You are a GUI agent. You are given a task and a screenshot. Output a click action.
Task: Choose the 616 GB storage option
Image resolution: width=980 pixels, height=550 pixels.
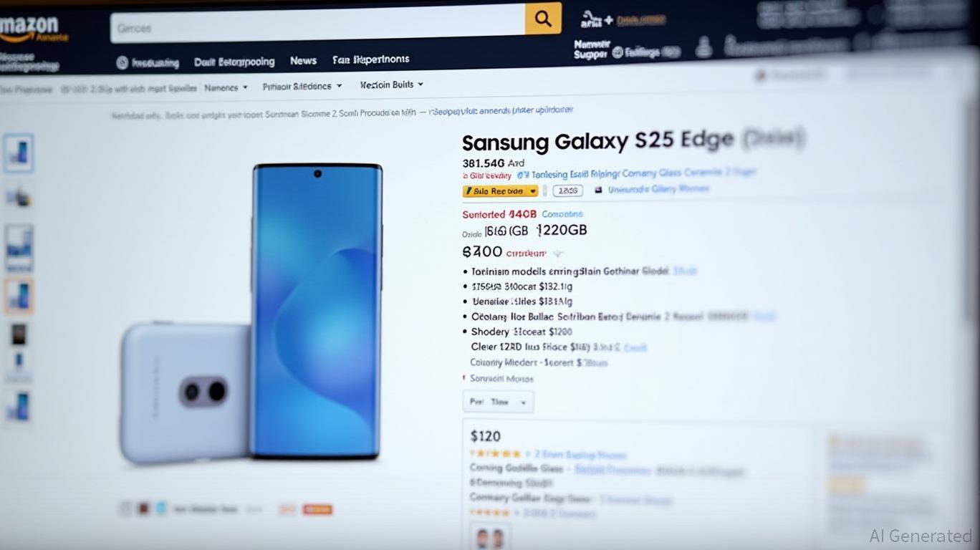pyautogui.click(x=506, y=231)
